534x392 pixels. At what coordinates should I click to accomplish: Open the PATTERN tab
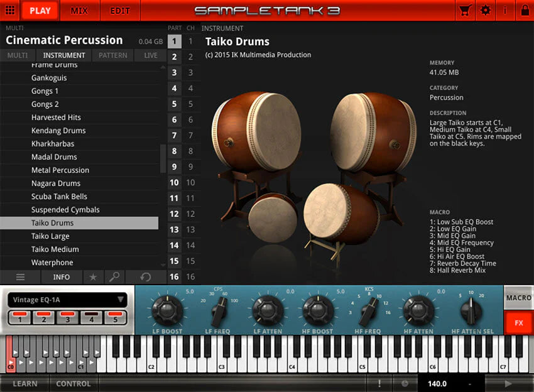tap(112, 55)
